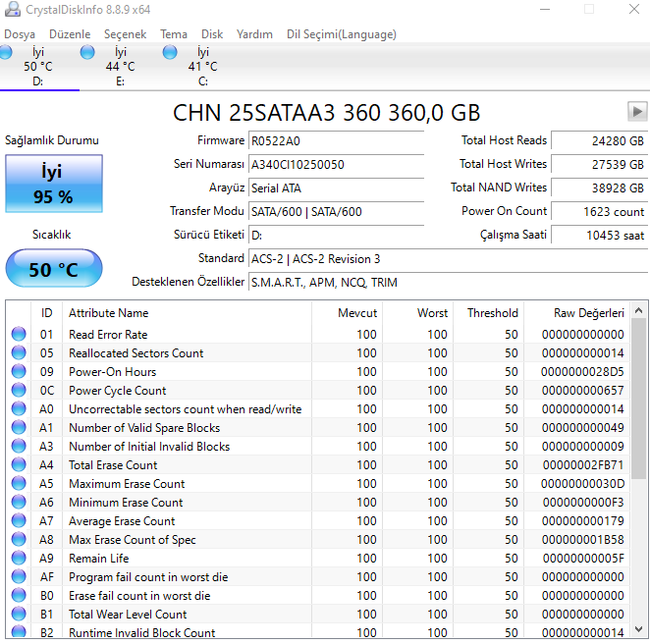650x644 pixels.
Task: Open the Seçenek menu
Action: (x=125, y=33)
